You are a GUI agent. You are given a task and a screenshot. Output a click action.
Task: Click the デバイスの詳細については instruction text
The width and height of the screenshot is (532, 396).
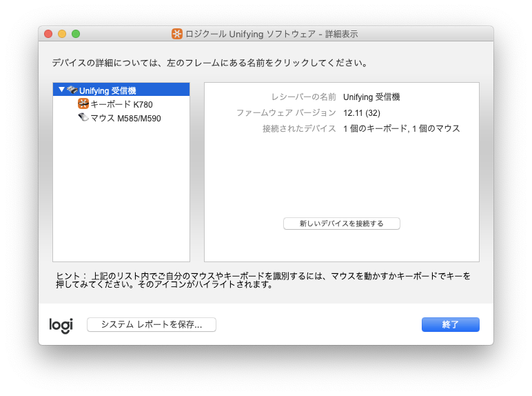pyautogui.click(x=209, y=63)
